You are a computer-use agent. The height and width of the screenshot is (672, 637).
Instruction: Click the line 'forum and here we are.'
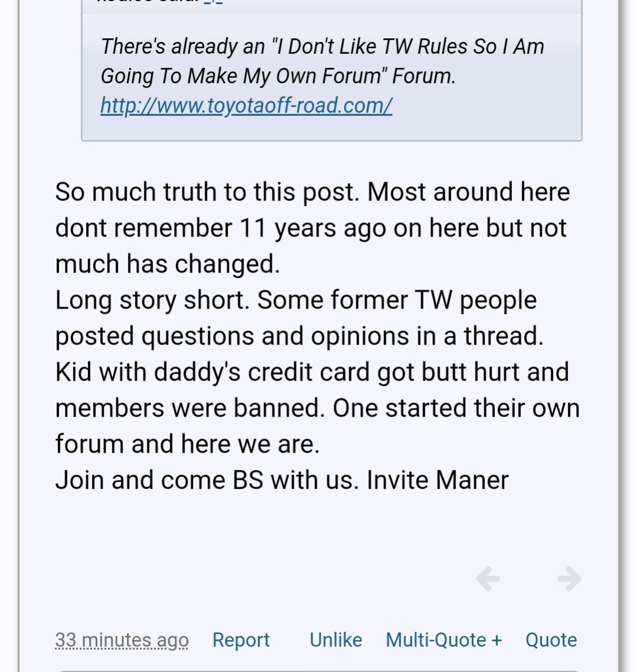[x=188, y=444]
